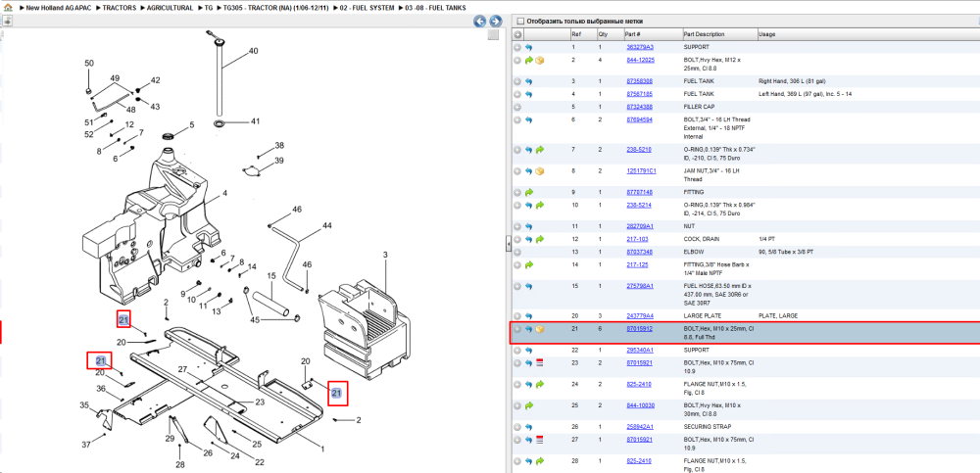Viewport: 980px width, 473px height.
Task: Click green arrow icon for part 844-12025
Action: click(529, 60)
